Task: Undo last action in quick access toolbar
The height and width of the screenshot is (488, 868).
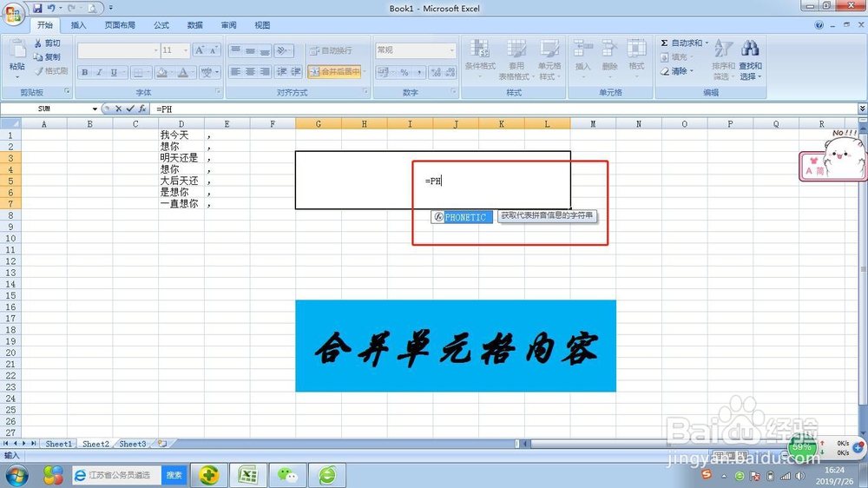Action: pos(51,9)
